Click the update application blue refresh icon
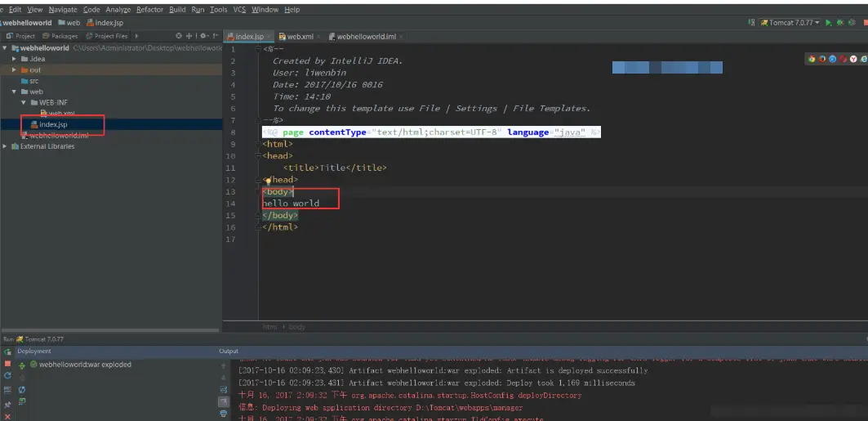The height and width of the screenshot is (421, 868). [7, 375]
